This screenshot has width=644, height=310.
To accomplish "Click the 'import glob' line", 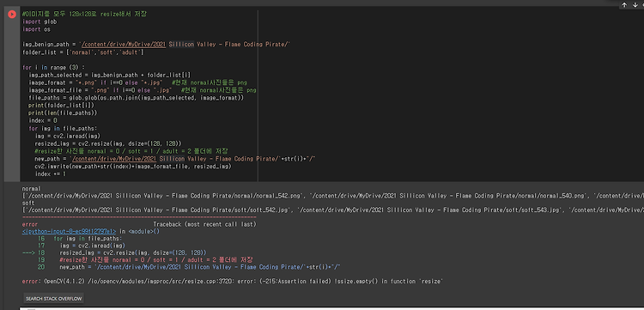I will click(39, 21).
